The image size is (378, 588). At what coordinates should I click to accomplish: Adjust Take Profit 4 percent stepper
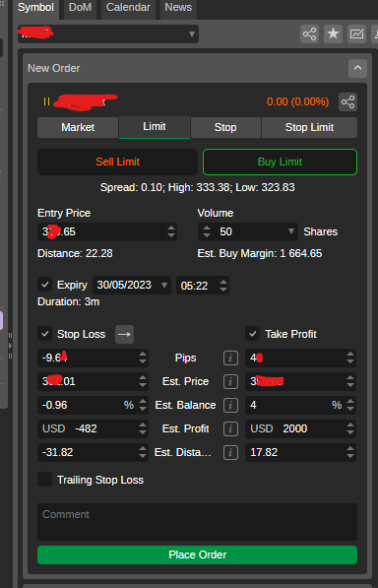coord(350,405)
